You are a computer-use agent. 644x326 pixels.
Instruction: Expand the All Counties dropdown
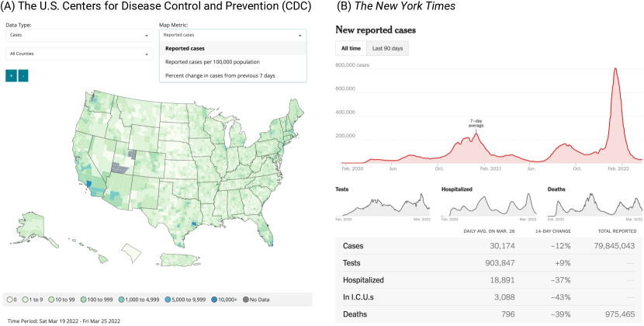(x=79, y=54)
